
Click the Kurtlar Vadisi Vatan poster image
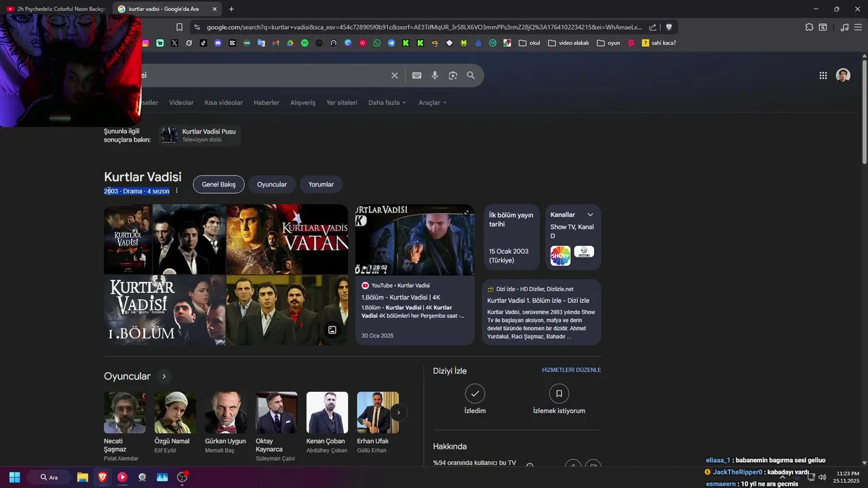(x=287, y=239)
